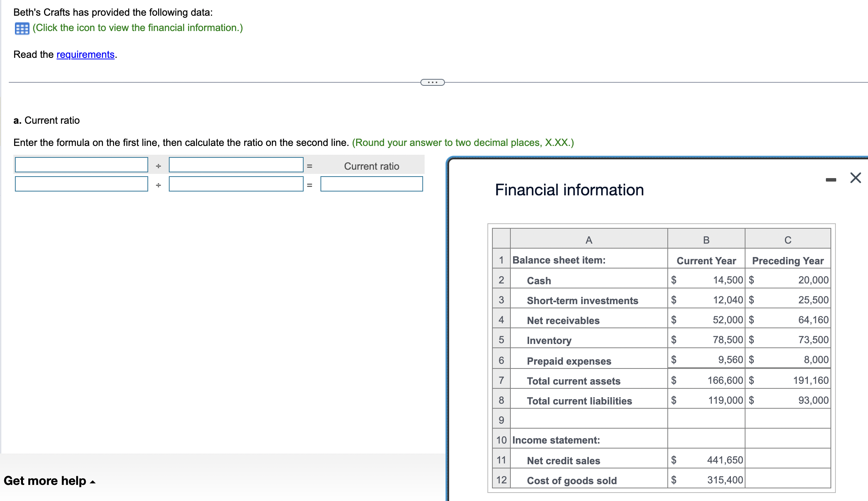
Task: Open the requirements link
Action: (85, 54)
